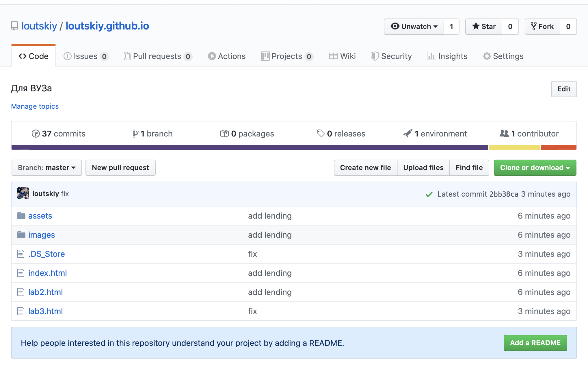Image resolution: width=588 pixels, height=373 pixels.
Task: Click the yellow segment of language bar
Action: click(x=514, y=147)
